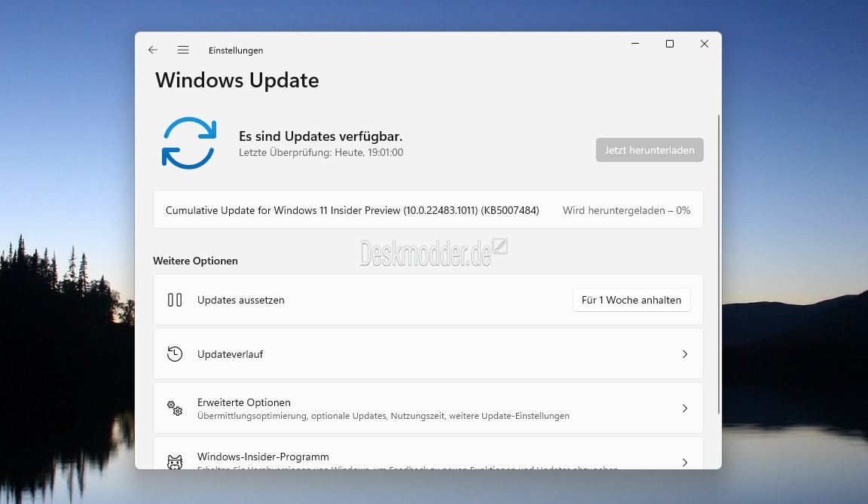Click the Updates aussetzen label
Viewport: 868px width, 504px height.
tap(241, 300)
